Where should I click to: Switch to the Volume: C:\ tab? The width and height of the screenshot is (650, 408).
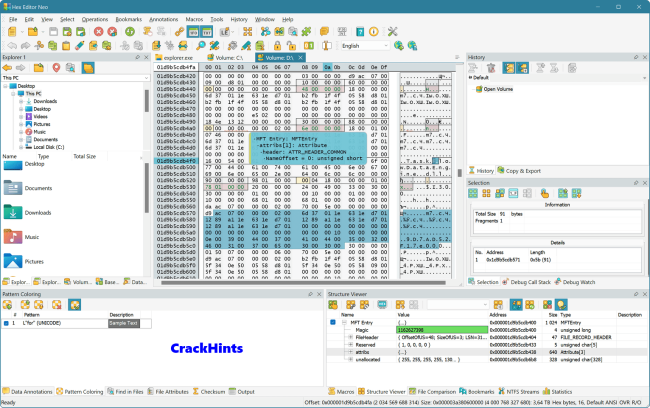pos(225,58)
